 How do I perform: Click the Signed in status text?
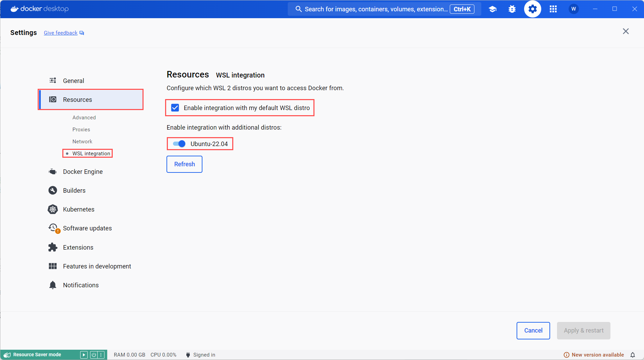pos(204,355)
